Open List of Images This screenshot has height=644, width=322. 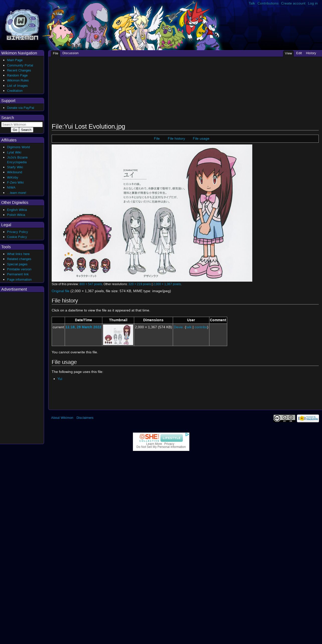[x=17, y=86]
